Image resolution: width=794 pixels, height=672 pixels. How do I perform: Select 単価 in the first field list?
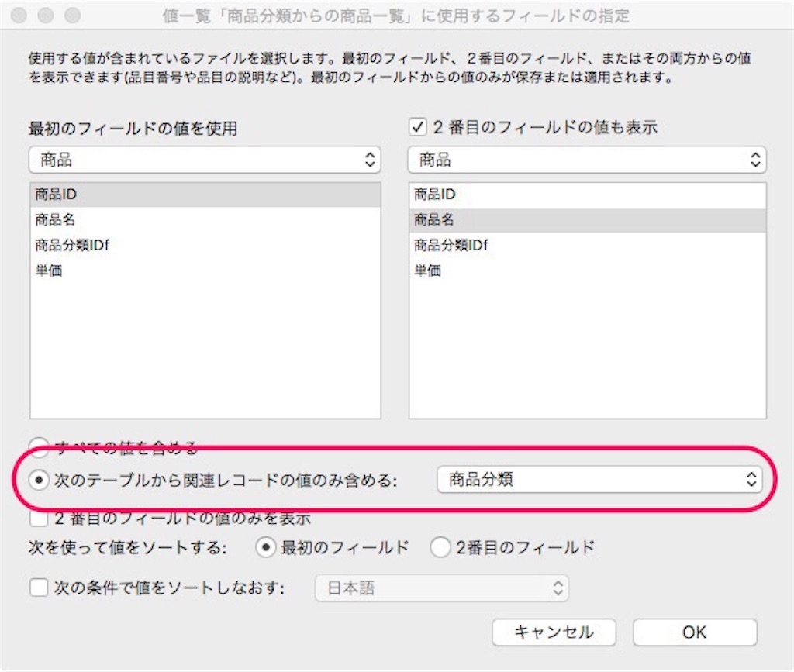click(205, 271)
